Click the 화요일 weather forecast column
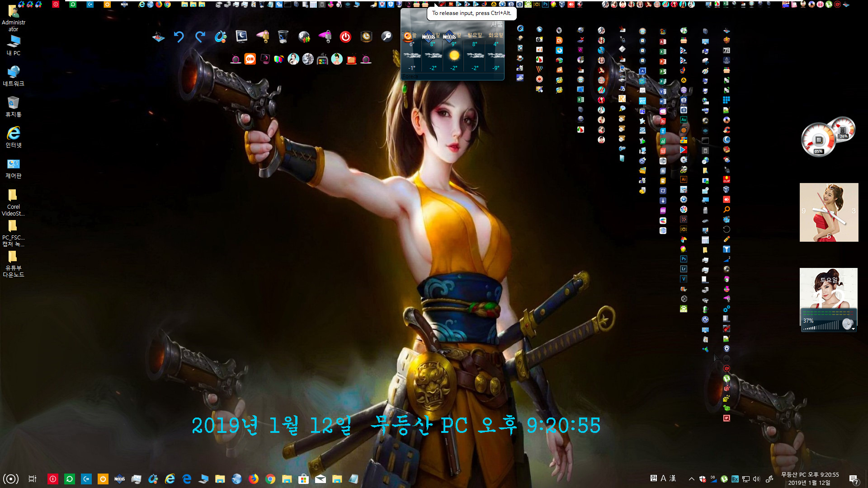The height and width of the screenshot is (488, 868). pyautogui.click(x=495, y=52)
